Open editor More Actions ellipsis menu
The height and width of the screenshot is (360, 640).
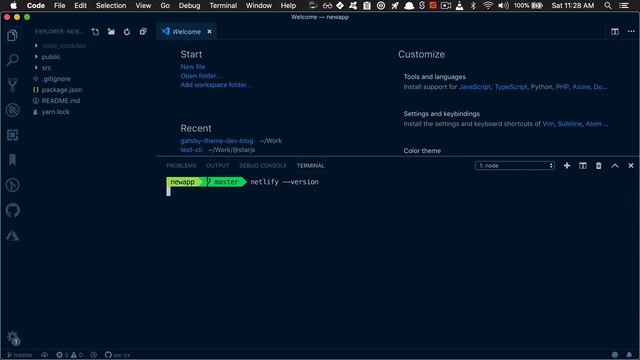[x=631, y=32]
